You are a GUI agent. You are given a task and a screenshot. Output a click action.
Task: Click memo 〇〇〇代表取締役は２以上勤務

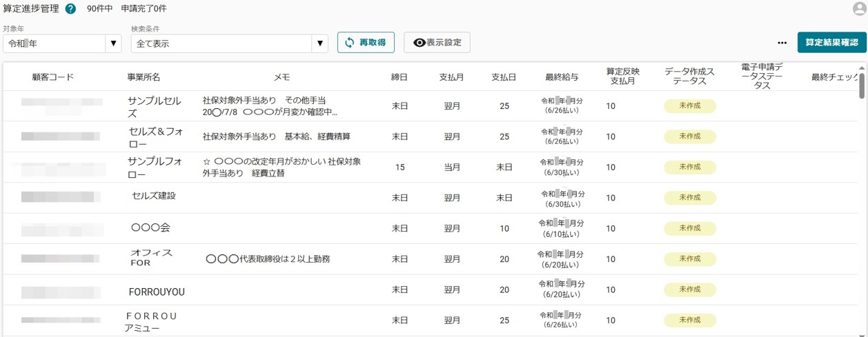pos(268,259)
